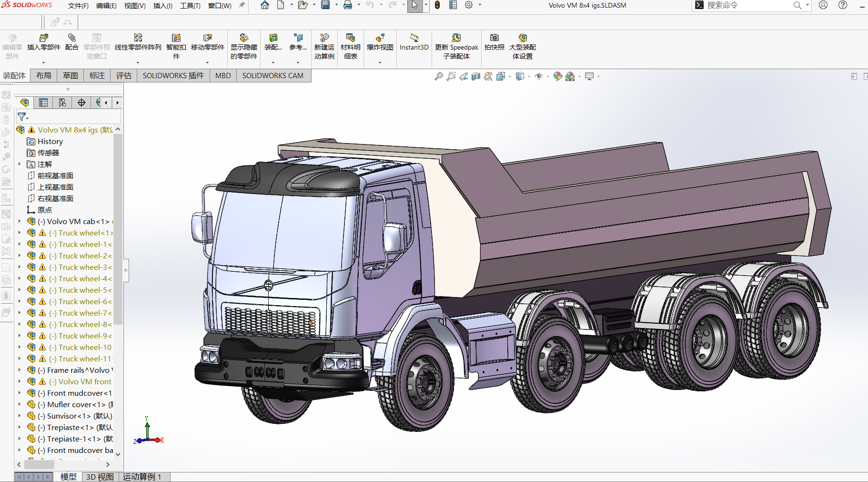
Task: Open the Options gear icon
Action: point(469,5)
